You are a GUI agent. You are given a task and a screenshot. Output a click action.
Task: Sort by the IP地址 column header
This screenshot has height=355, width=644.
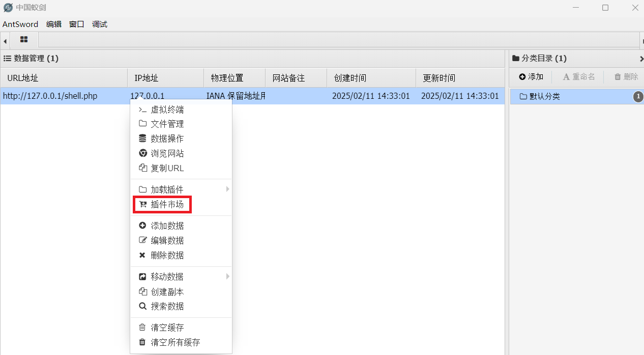point(165,78)
